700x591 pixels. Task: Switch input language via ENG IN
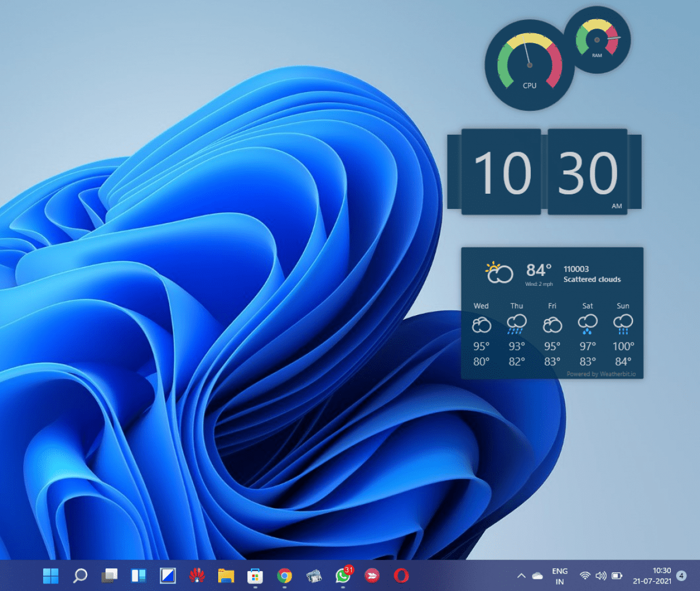pyautogui.click(x=559, y=576)
